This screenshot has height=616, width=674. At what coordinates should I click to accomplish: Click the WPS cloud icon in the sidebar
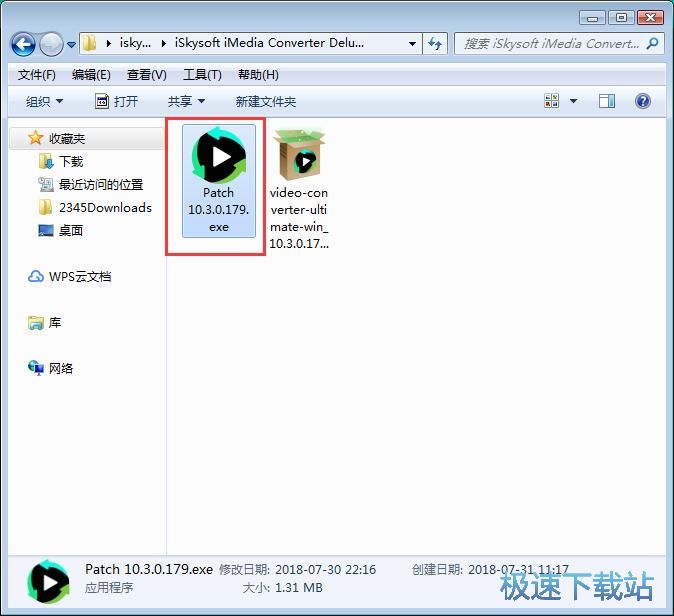point(36,276)
